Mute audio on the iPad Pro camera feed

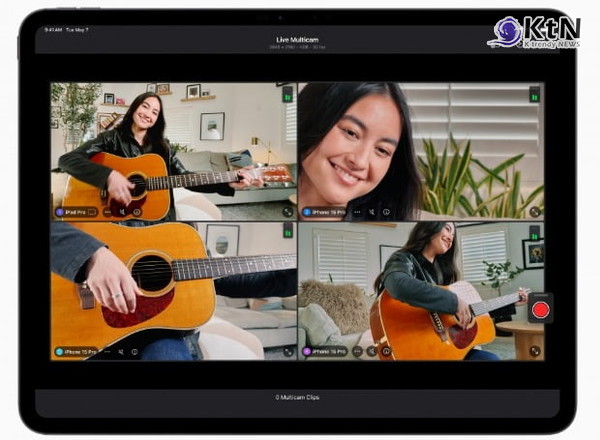(x=122, y=212)
